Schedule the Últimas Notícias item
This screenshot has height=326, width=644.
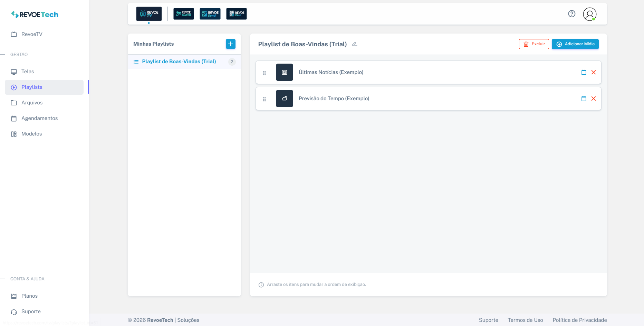584,72
